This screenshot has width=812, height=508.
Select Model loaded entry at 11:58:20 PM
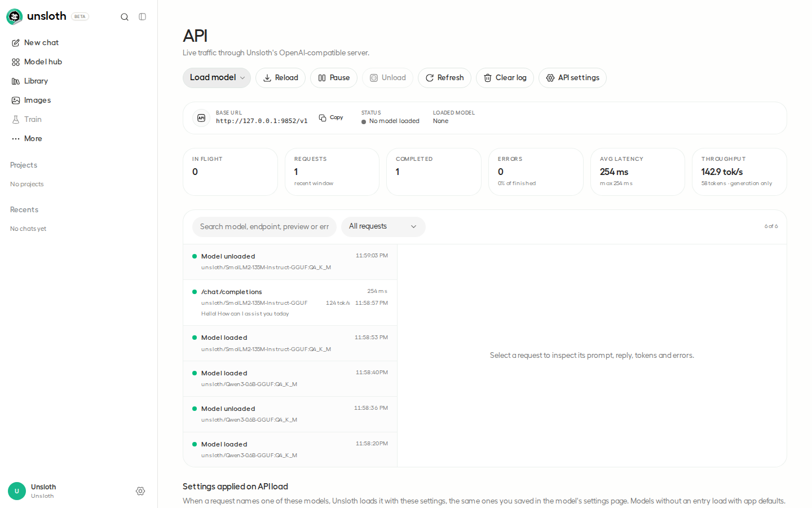pyautogui.click(x=290, y=450)
